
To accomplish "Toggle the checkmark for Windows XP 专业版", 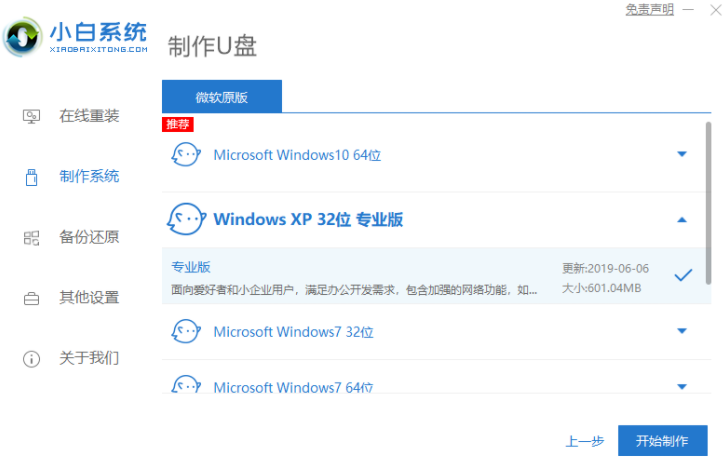I will click(x=683, y=275).
